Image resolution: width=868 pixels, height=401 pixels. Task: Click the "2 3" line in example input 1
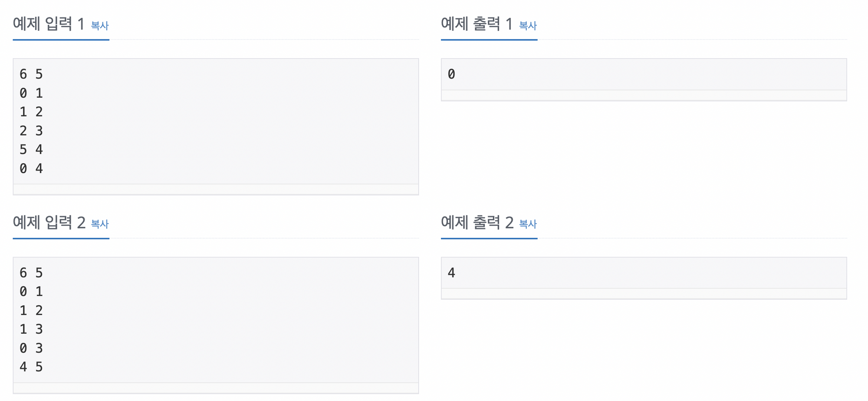pyautogui.click(x=31, y=131)
